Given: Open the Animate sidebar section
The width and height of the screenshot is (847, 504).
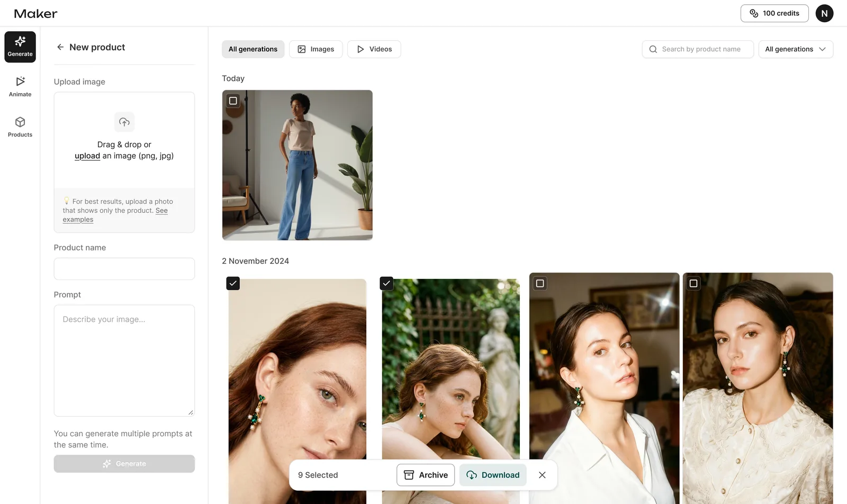Looking at the screenshot, I should tap(20, 87).
